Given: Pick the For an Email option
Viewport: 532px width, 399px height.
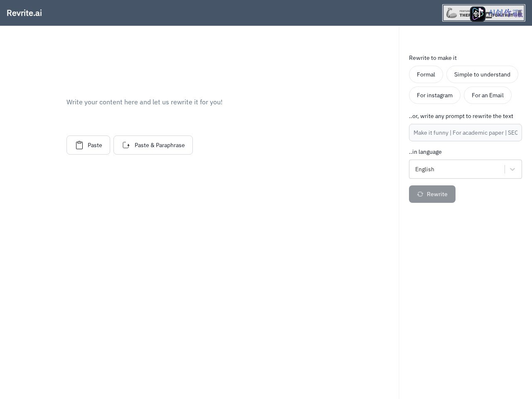Looking at the screenshot, I should (488, 95).
